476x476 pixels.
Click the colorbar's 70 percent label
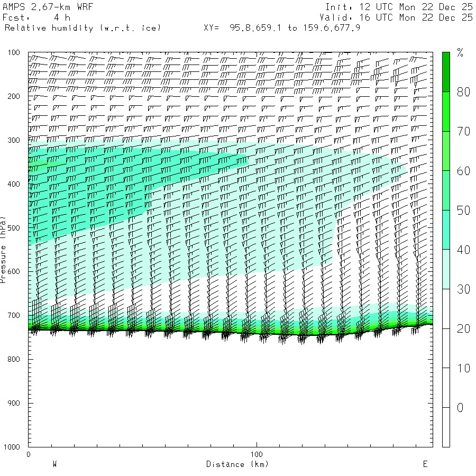(463, 132)
